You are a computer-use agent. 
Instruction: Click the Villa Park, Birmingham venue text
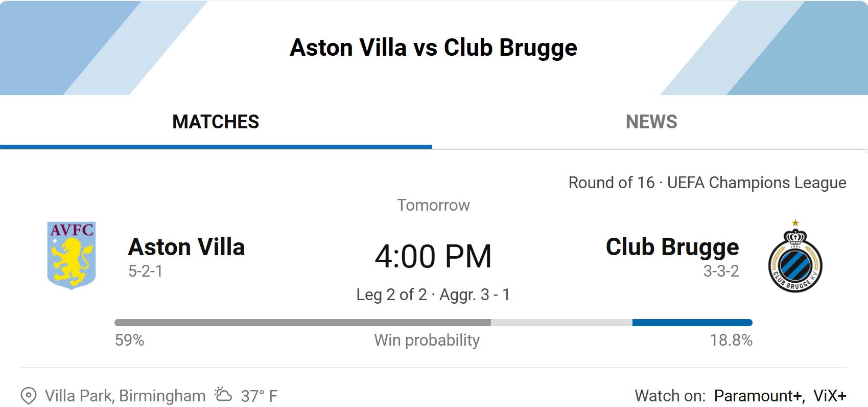coord(125,396)
